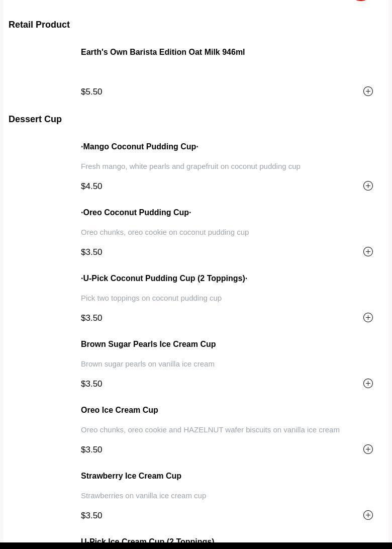The height and width of the screenshot is (549, 392).
Task: Click the Dessert Cup section heading
Action: click(x=35, y=119)
